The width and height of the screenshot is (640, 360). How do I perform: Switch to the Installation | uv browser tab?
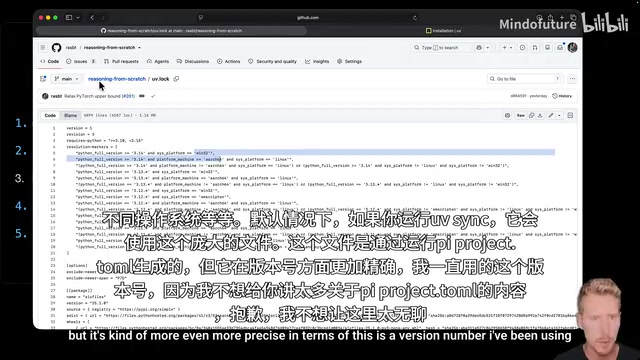(x=443, y=31)
